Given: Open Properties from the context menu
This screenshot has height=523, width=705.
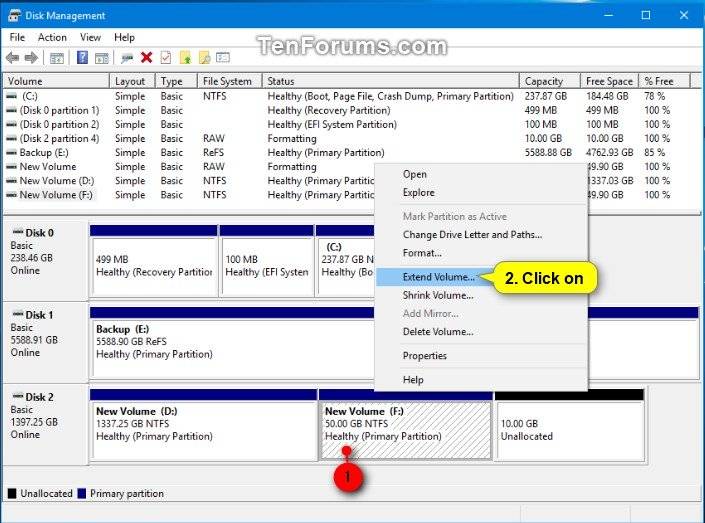Looking at the screenshot, I should coord(481,356).
